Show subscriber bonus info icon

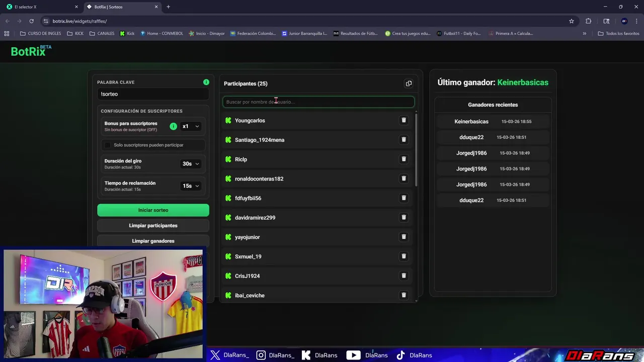173,126
